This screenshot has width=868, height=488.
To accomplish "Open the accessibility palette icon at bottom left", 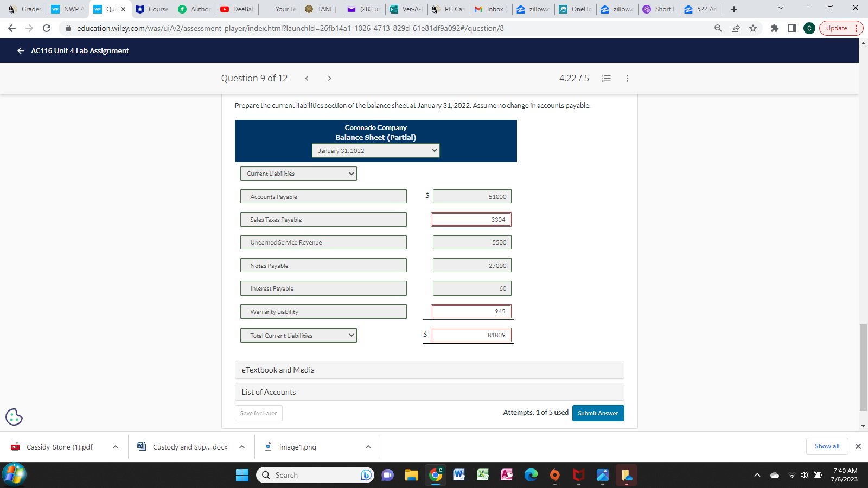I will click(x=14, y=417).
